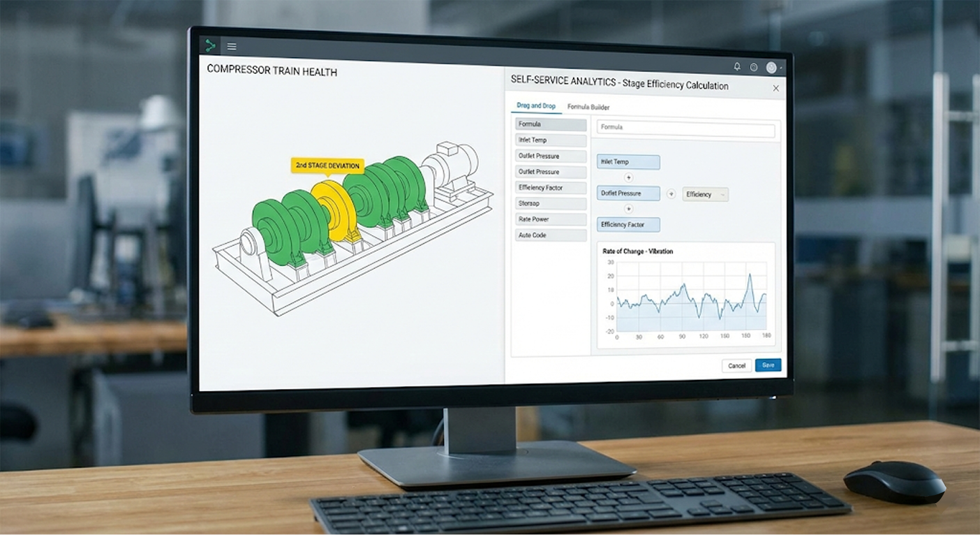Click plus operator above Efficiency Factor block
This screenshot has height=535, width=980.
tap(628, 209)
